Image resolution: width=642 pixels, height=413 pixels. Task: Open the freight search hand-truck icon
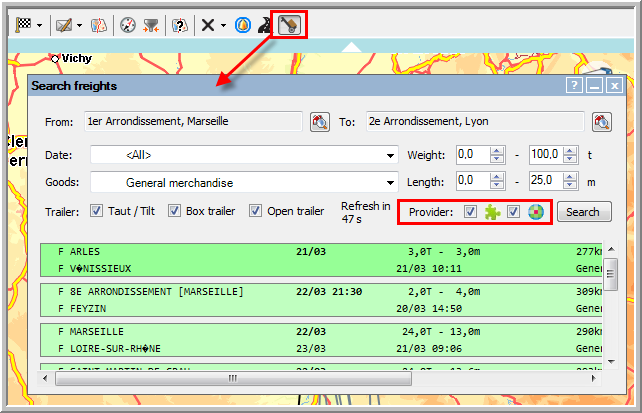pos(289,24)
